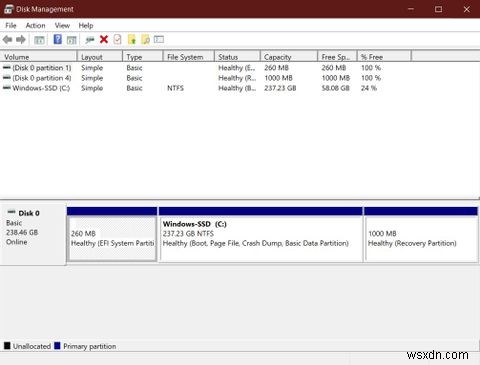480x365 pixels.
Task: Sort by the Type column header
Action: [143, 57]
